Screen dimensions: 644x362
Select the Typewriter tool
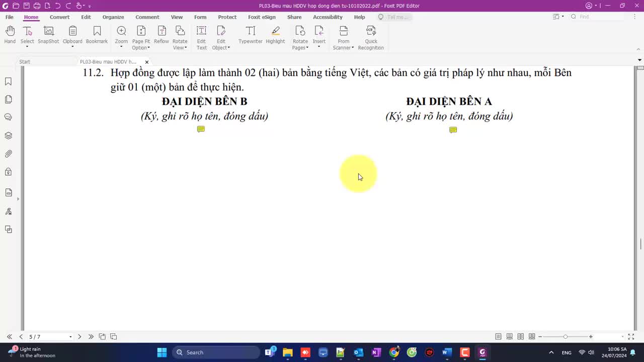[x=251, y=35]
